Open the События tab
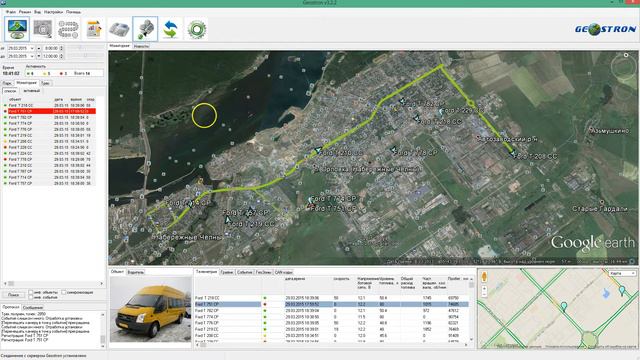640x360 pixels. [x=244, y=272]
